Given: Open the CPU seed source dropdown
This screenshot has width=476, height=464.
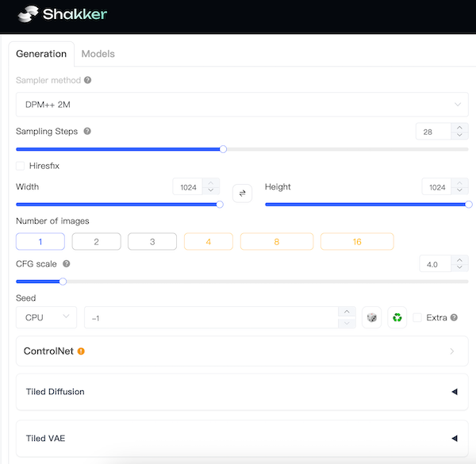Looking at the screenshot, I should tap(46, 317).
